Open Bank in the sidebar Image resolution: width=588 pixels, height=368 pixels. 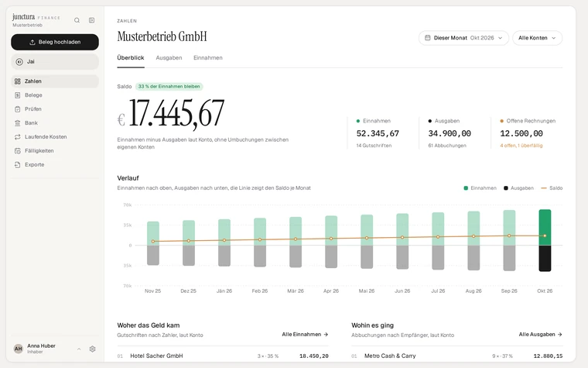coord(55,122)
